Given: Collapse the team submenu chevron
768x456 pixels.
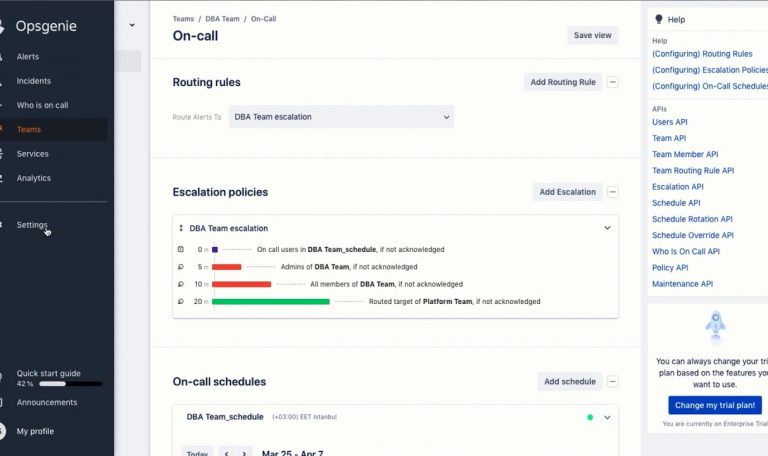Looking at the screenshot, I should click(132, 25).
